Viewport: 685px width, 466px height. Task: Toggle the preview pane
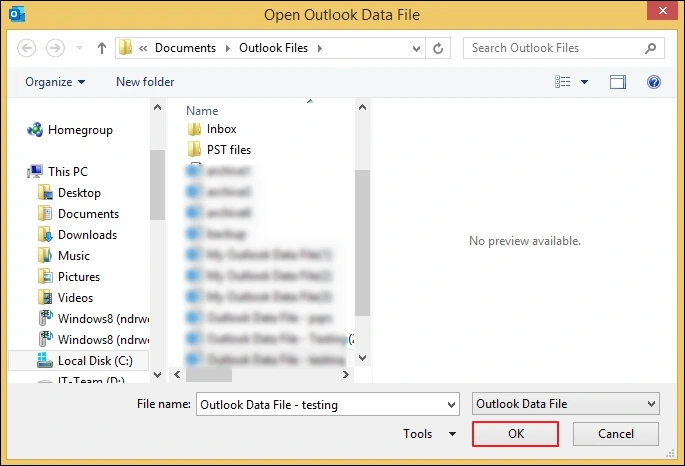point(618,82)
